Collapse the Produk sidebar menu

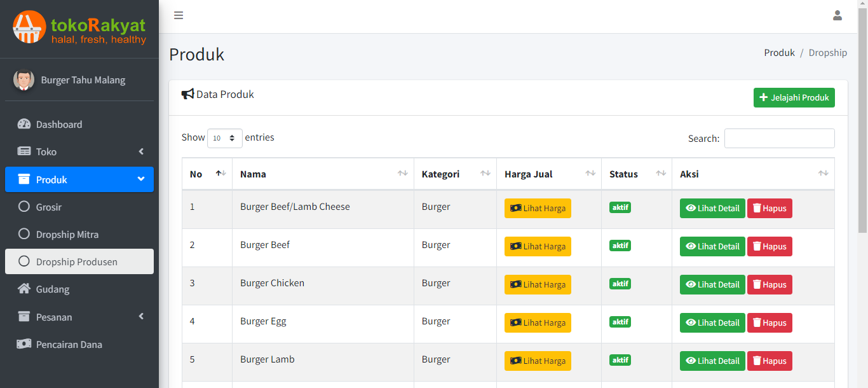[79, 179]
